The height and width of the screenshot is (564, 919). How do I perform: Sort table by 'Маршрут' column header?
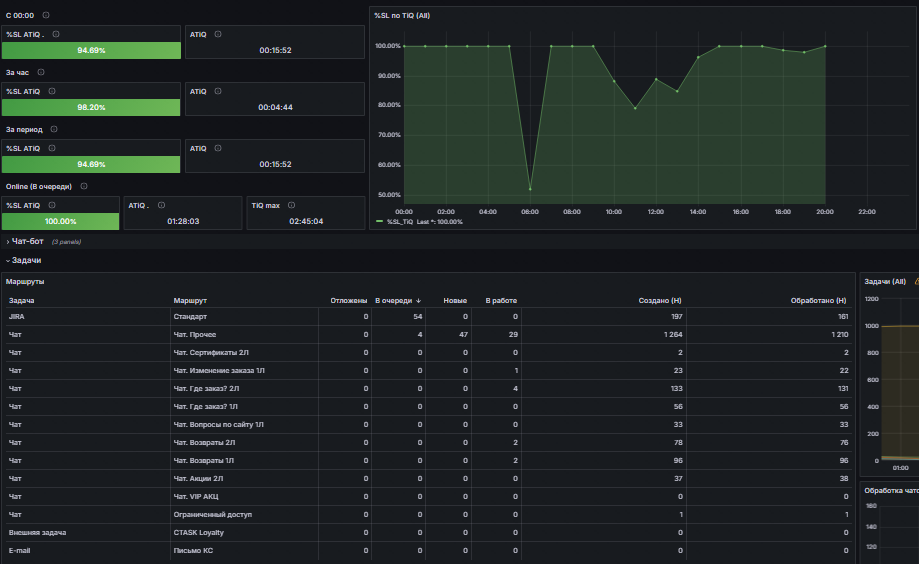[190, 301]
